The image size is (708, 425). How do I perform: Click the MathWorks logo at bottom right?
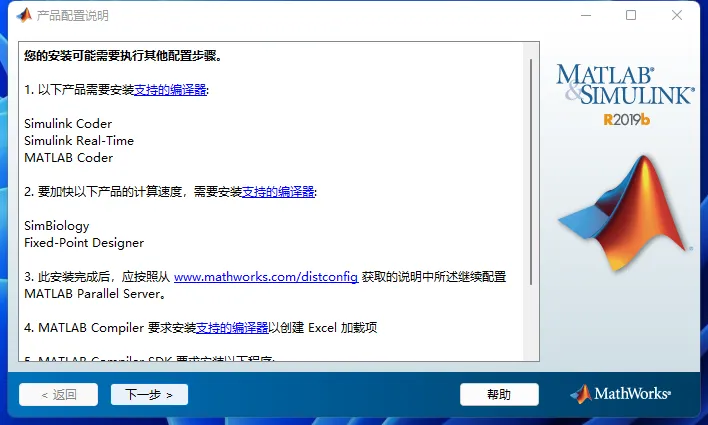tap(620, 394)
